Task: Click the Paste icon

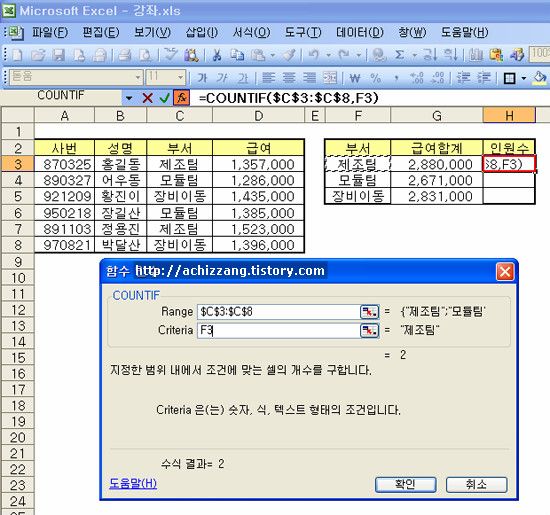Action: (x=259, y=55)
